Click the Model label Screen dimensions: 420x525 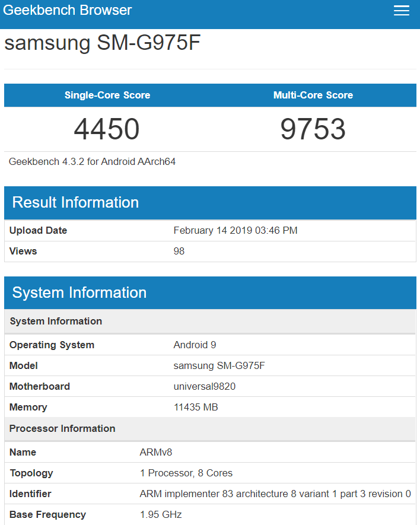[x=24, y=365]
